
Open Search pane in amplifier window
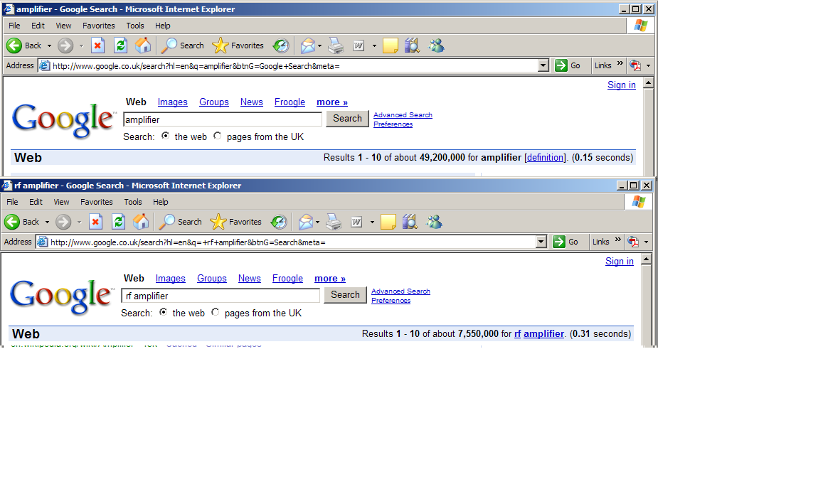(x=182, y=46)
